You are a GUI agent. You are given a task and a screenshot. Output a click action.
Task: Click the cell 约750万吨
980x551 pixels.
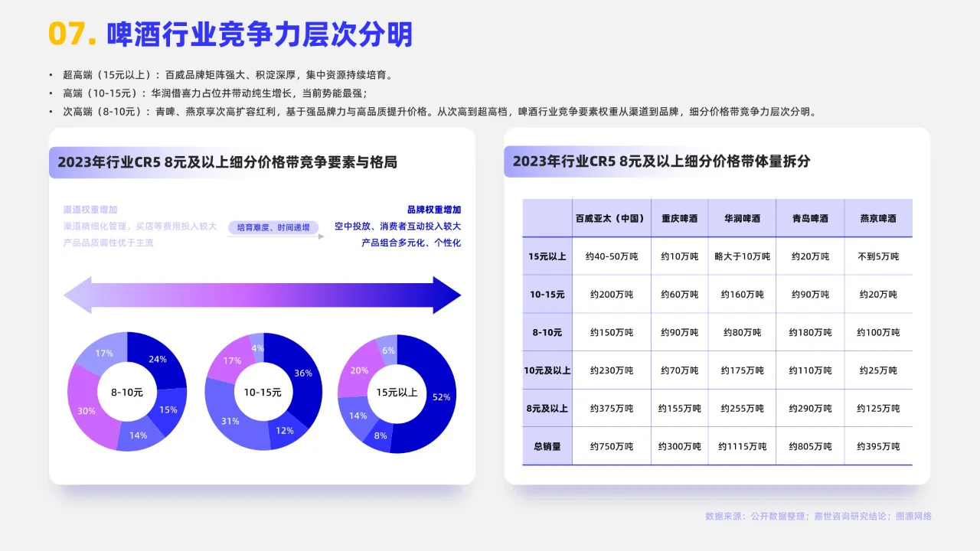point(612,447)
